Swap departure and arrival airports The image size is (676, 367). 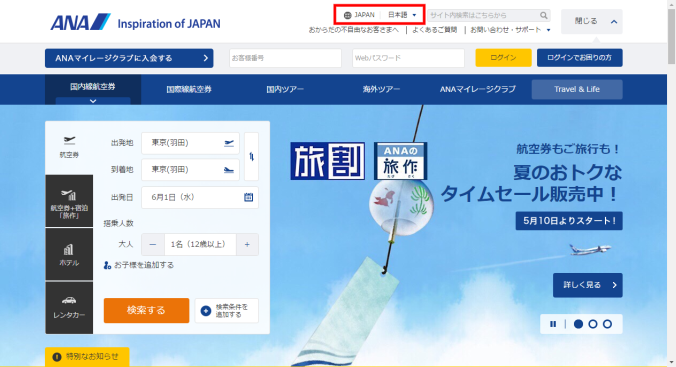point(251,157)
